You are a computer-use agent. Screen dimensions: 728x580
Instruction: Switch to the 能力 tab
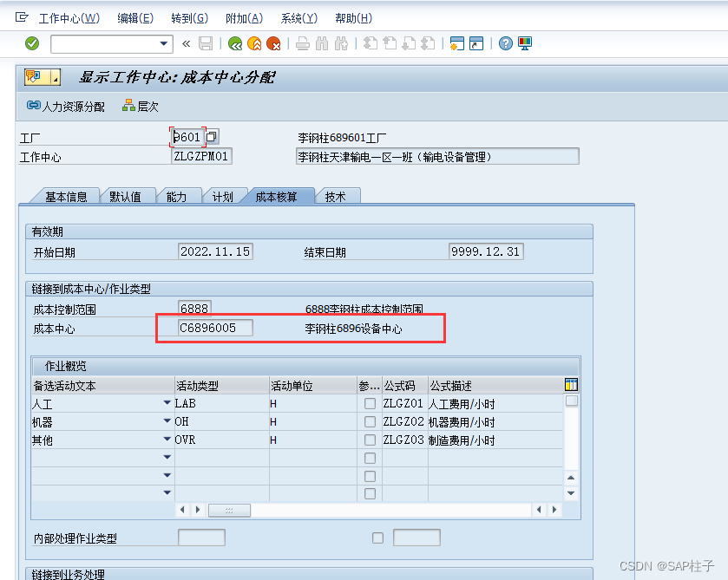pos(176,197)
